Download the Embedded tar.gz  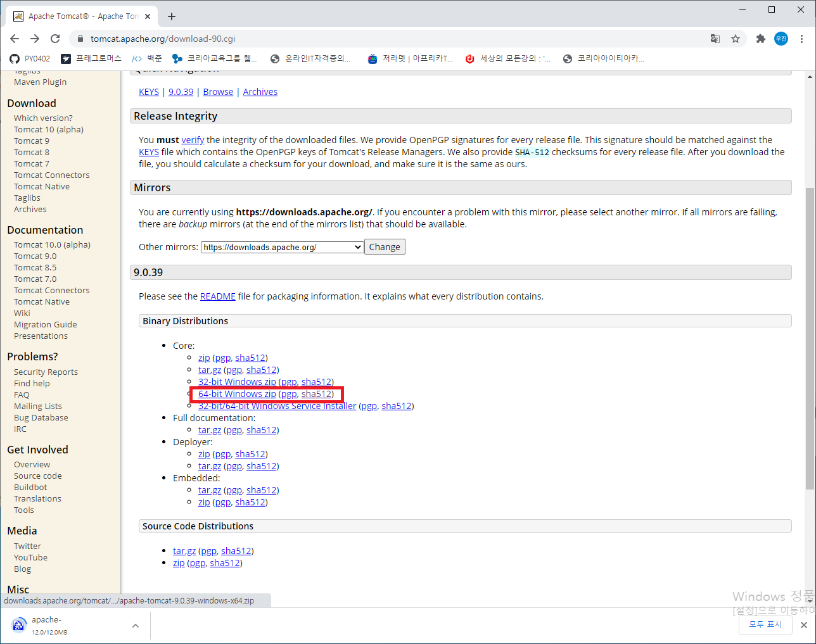(210, 490)
